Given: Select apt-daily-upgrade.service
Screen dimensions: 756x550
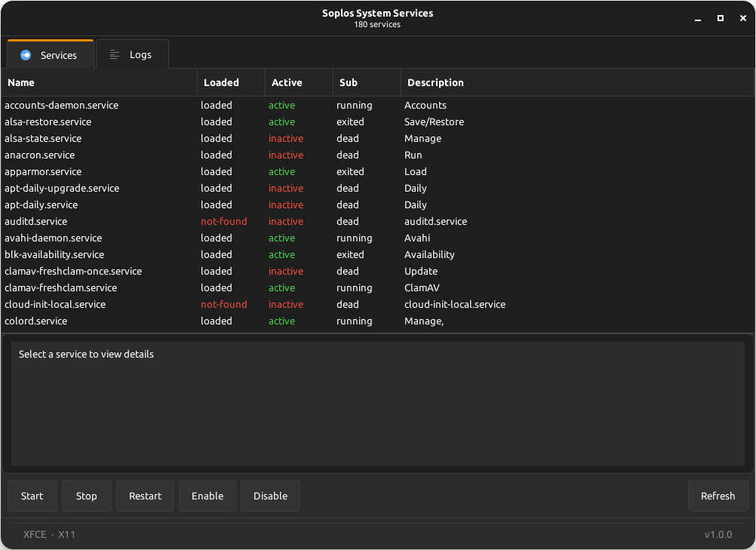Looking at the screenshot, I should coord(377,188).
